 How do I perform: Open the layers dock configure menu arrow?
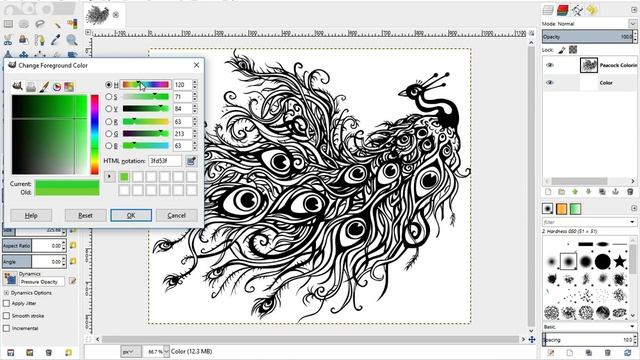[634, 10]
